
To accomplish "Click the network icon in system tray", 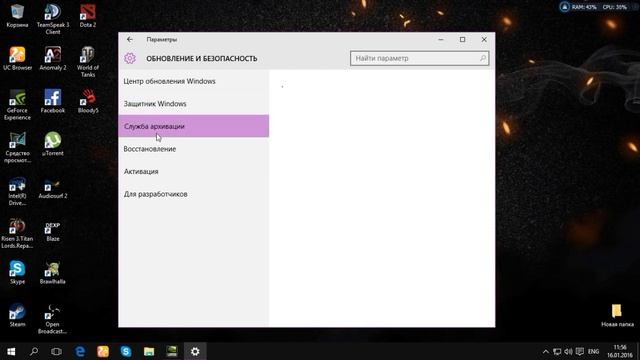I will click(x=557, y=351).
